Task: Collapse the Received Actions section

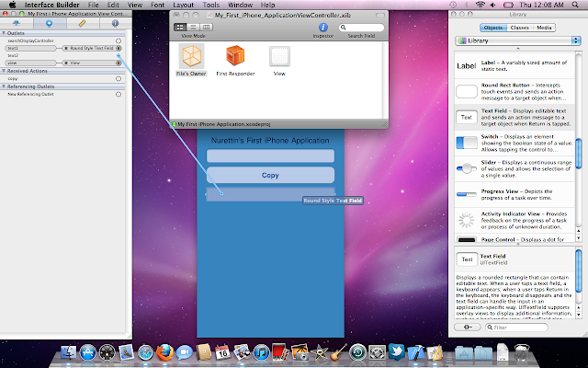Action: click(x=4, y=71)
